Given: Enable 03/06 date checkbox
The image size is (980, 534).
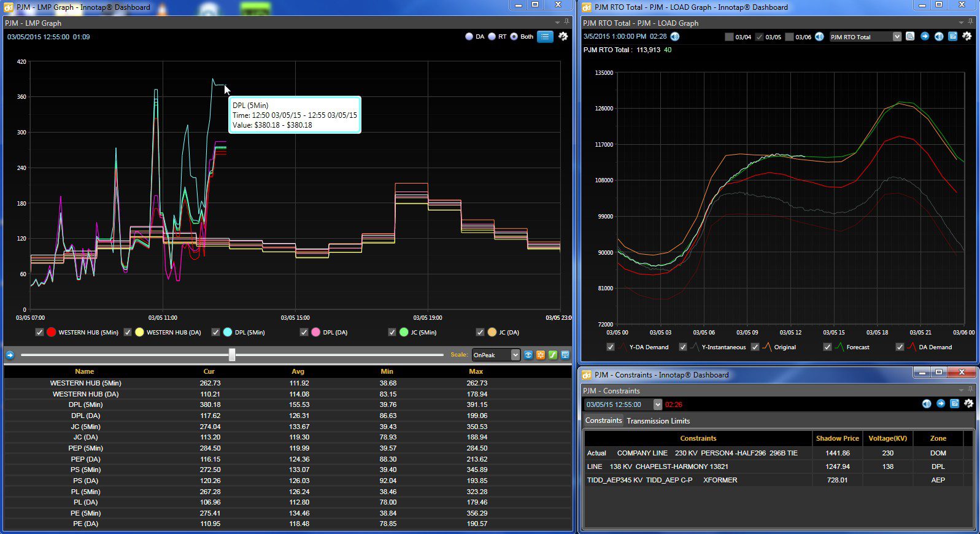Looking at the screenshot, I should [x=790, y=37].
